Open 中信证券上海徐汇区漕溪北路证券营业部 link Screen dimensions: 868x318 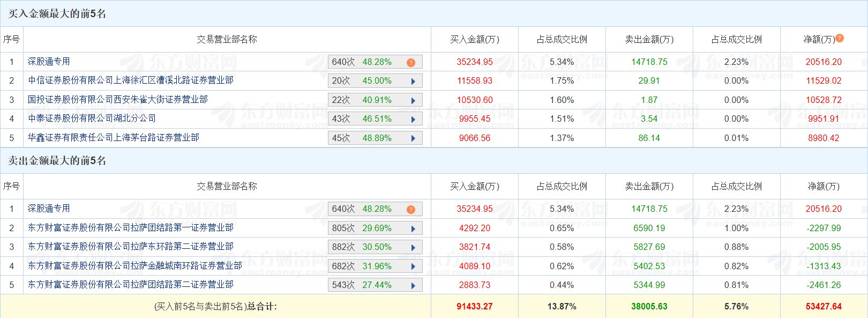(x=131, y=80)
